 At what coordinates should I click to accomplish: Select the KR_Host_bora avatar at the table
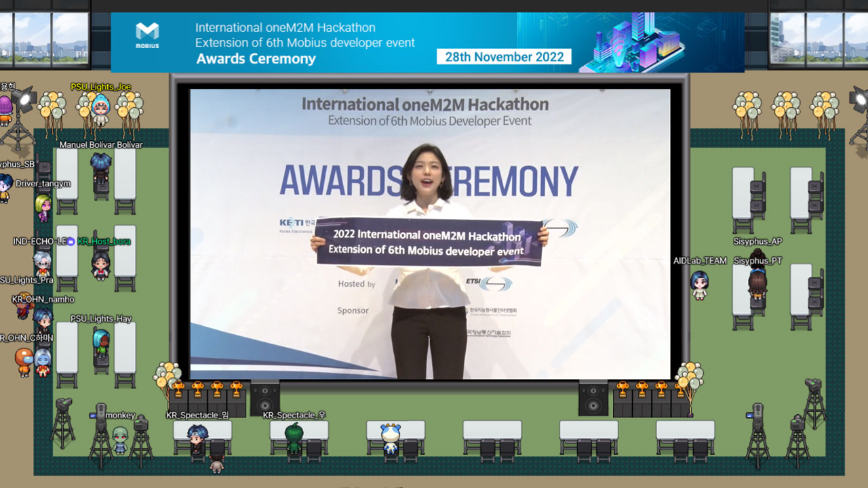[101, 265]
